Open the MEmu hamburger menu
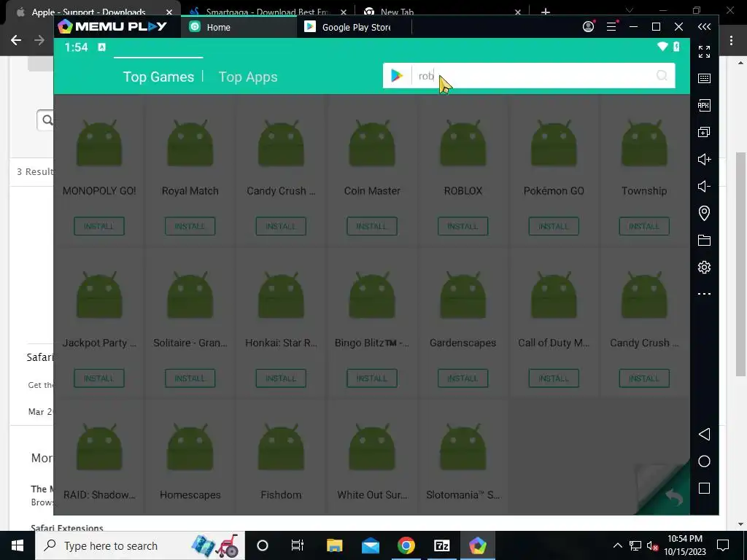This screenshot has width=747, height=560. tap(612, 27)
